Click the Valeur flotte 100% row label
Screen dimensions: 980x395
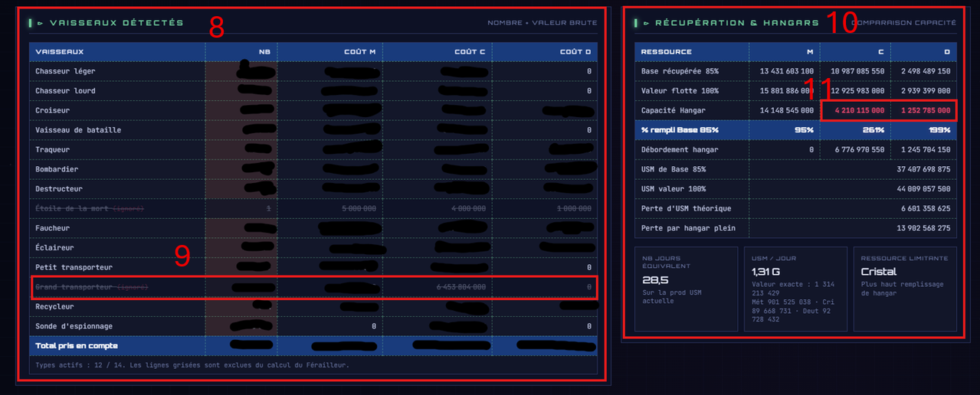pyautogui.click(x=680, y=91)
